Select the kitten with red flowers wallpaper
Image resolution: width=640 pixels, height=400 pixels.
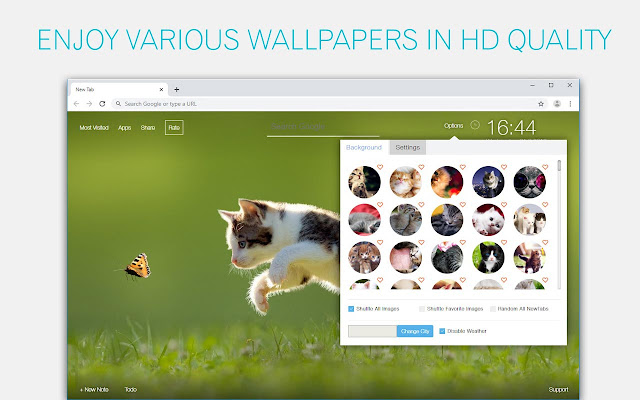[x=447, y=182]
